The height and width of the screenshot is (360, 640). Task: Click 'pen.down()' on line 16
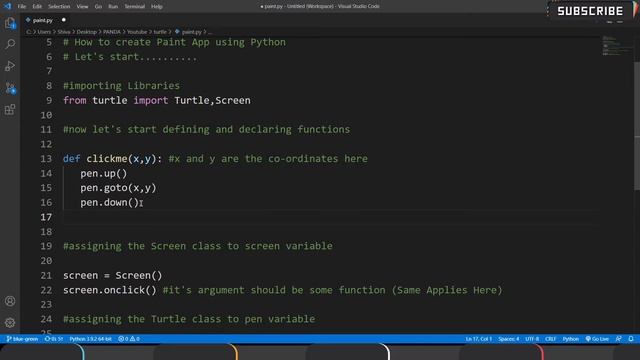109,202
